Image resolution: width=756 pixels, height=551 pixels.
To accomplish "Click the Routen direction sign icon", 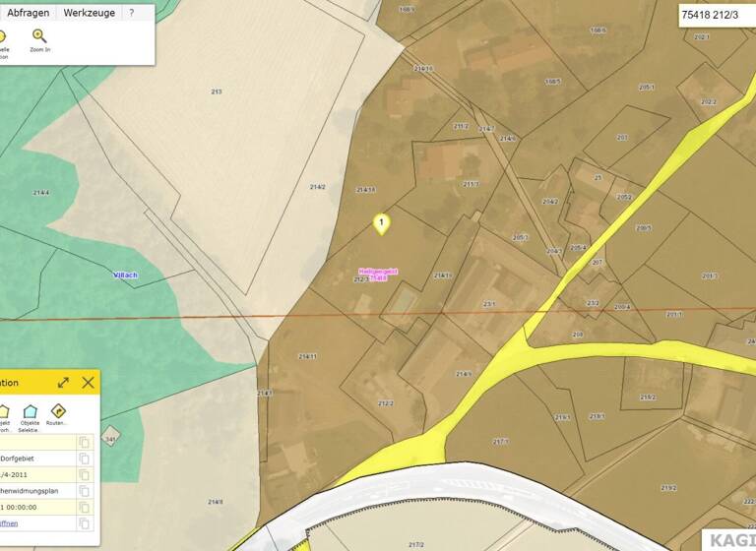I will point(58,411).
